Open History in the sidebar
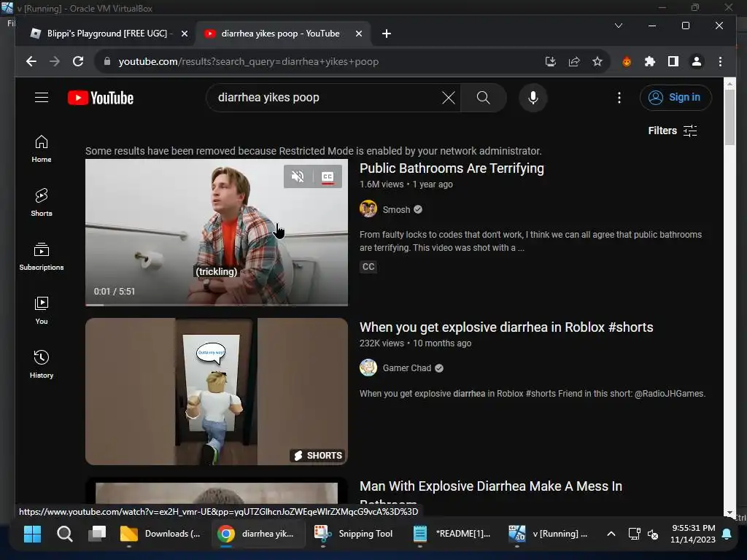Screen dimensions: 747x560 [x=42, y=365]
